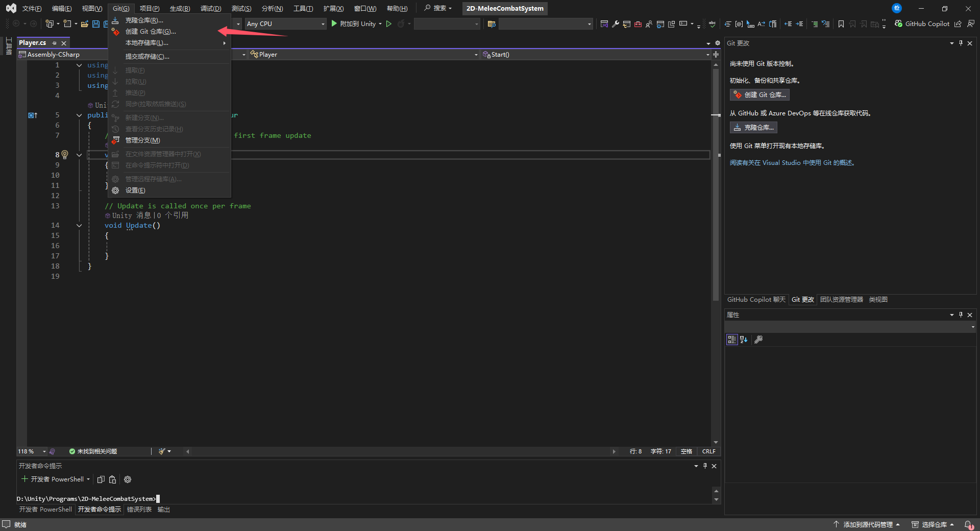The height and width of the screenshot is (531, 980).
Task: Click categorized view icon in Properties panel
Action: click(732, 340)
